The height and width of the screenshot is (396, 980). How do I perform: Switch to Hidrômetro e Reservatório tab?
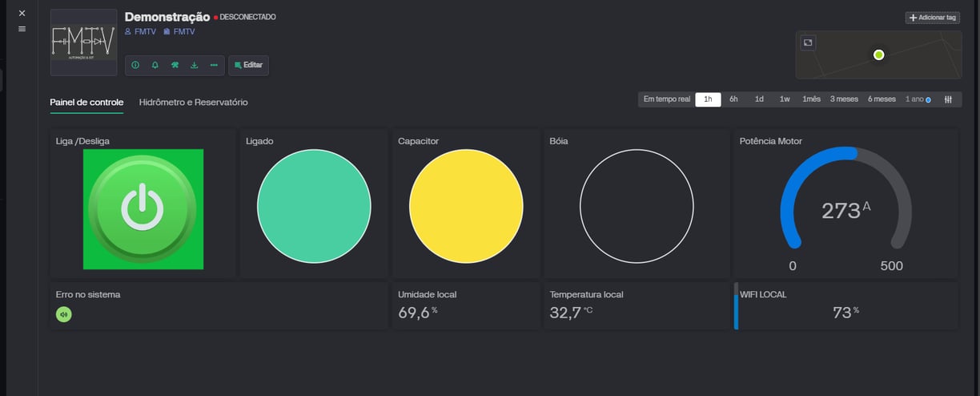(x=193, y=103)
